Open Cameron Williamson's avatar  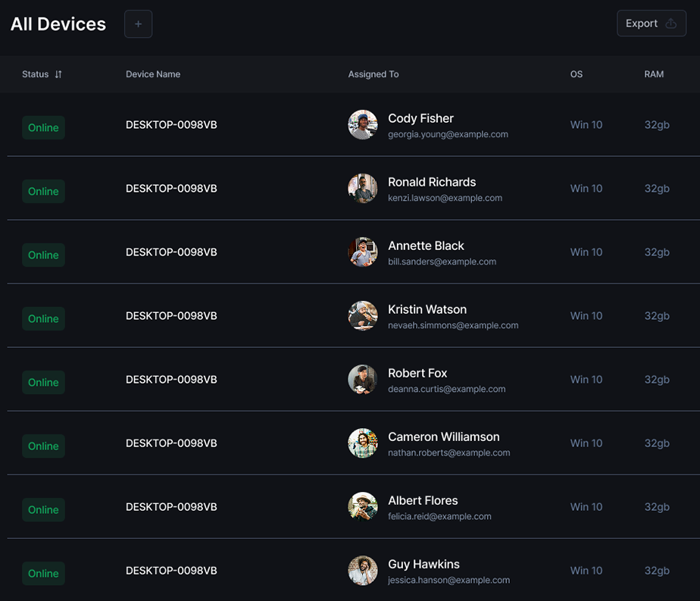[363, 443]
